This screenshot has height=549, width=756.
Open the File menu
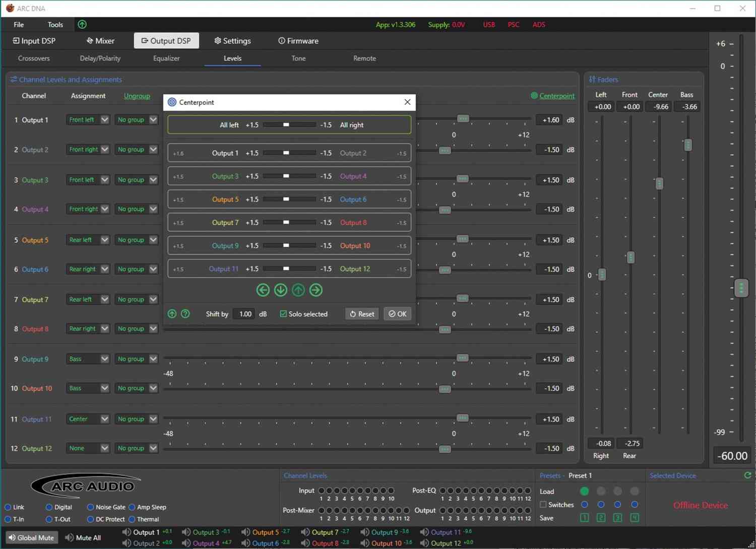tap(19, 24)
